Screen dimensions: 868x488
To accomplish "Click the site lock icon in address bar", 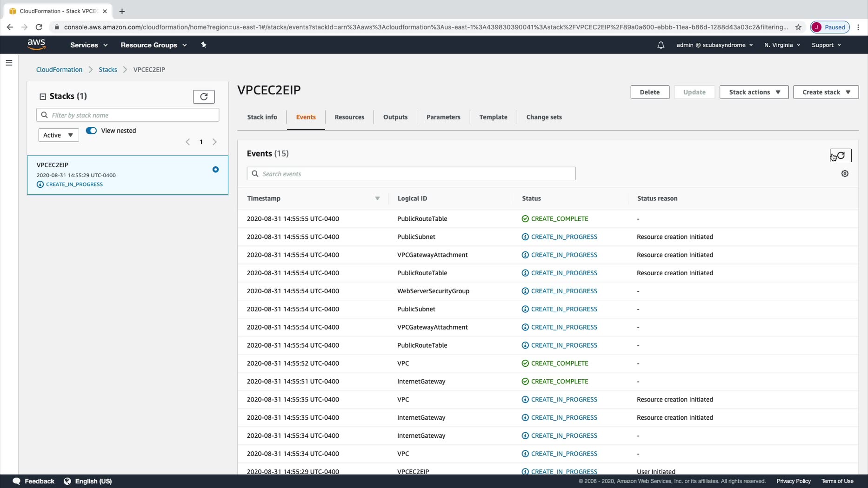I will (x=57, y=27).
